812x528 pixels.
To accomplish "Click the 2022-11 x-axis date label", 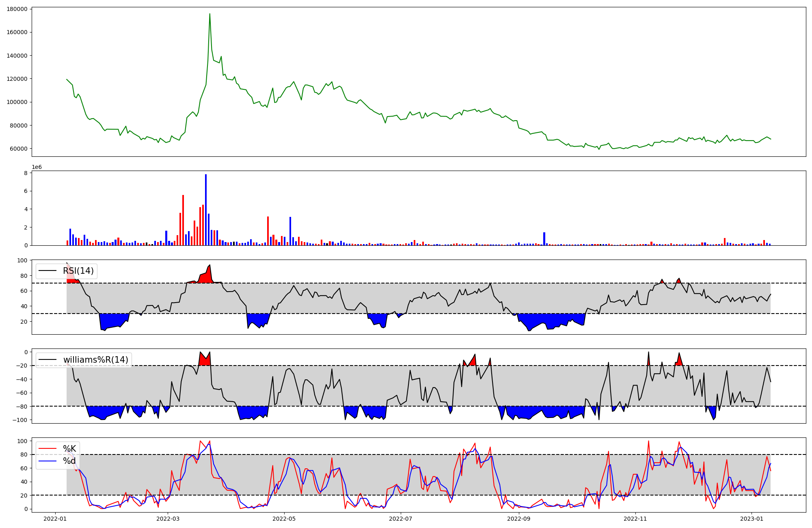I will (635, 519).
